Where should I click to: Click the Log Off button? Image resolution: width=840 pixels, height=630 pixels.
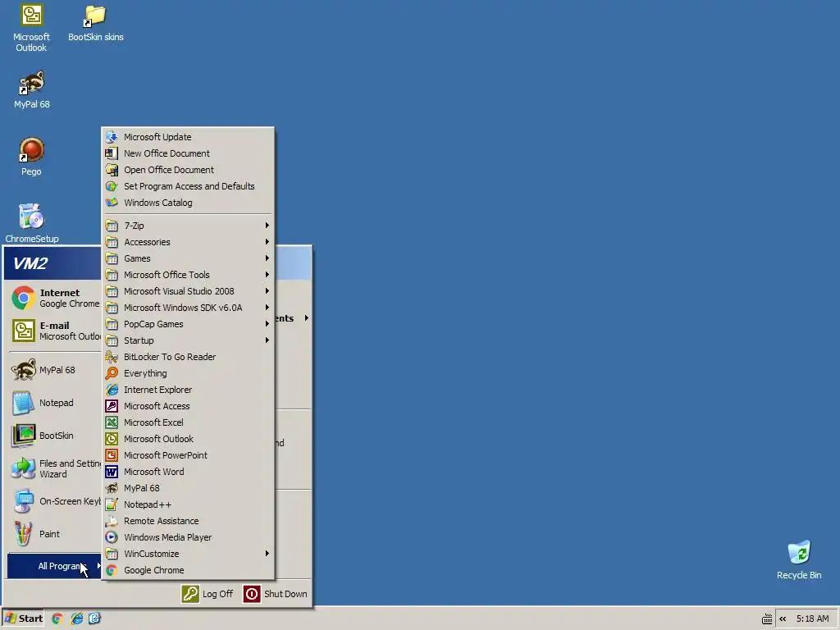coord(208,594)
